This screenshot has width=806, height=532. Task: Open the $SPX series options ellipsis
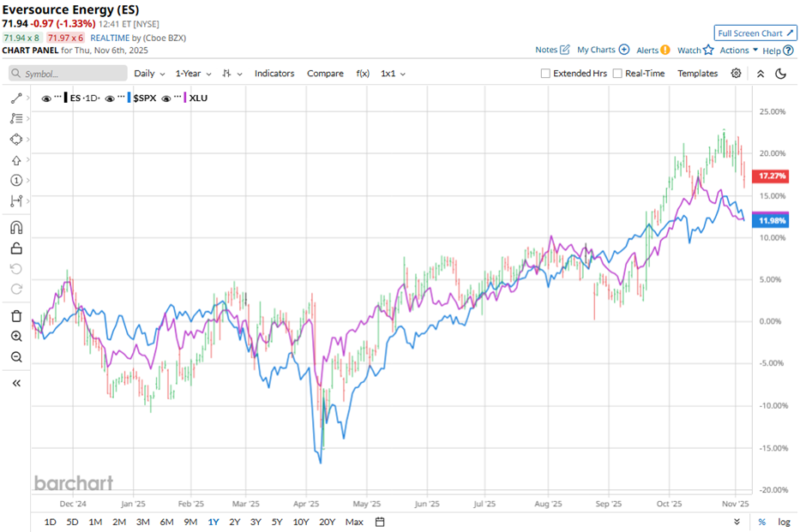[121, 97]
